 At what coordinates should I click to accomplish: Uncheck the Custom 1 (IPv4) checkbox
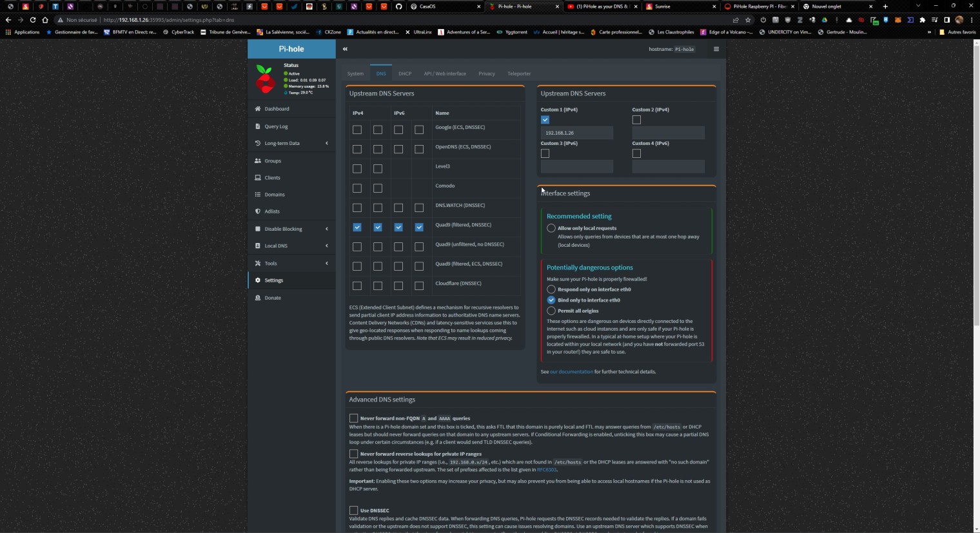pyautogui.click(x=545, y=120)
